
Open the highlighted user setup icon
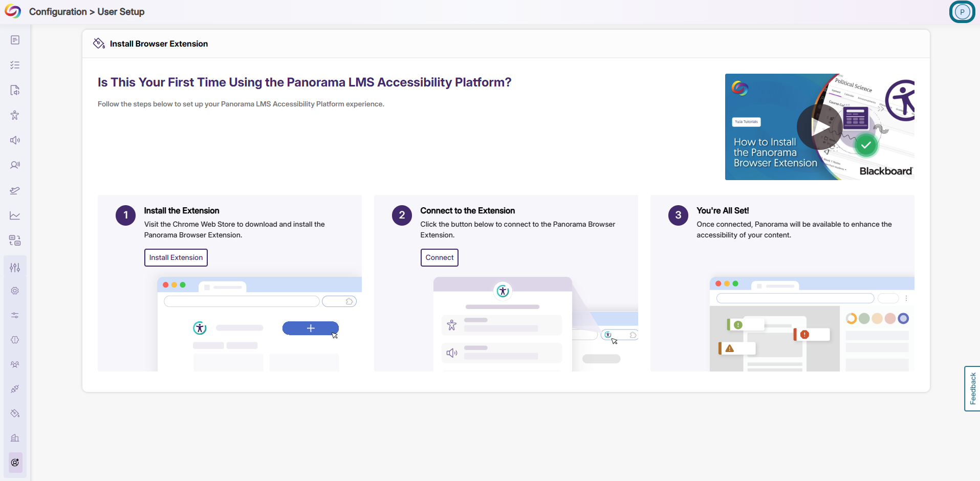(x=15, y=463)
